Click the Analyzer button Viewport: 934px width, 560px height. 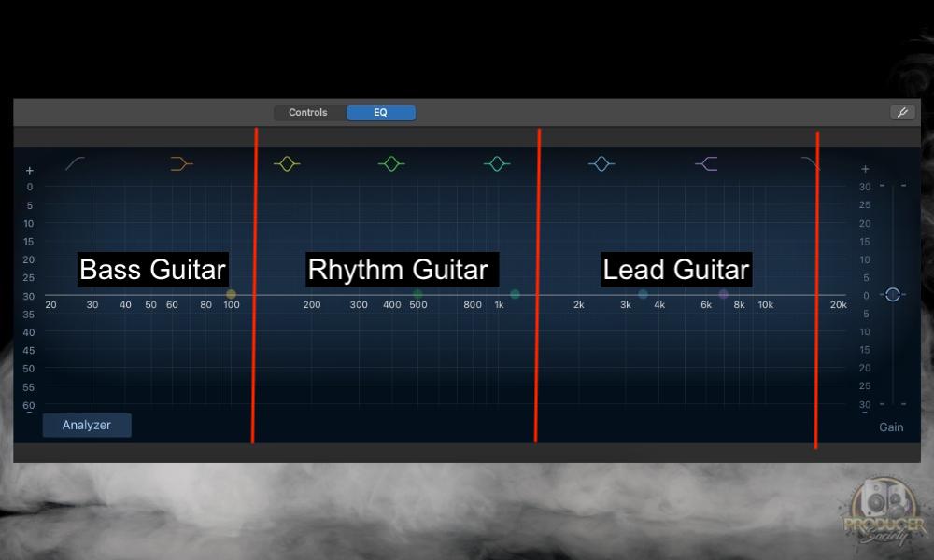(x=87, y=425)
